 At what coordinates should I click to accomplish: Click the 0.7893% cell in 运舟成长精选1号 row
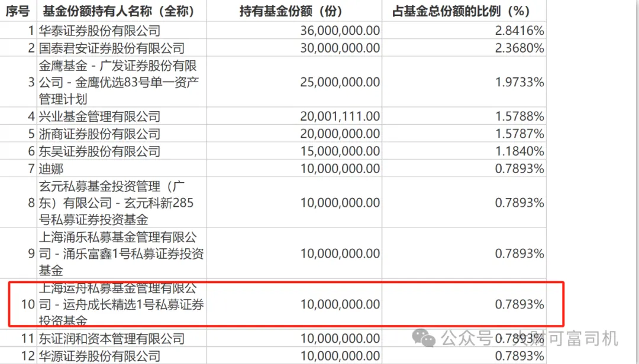(x=519, y=304)
